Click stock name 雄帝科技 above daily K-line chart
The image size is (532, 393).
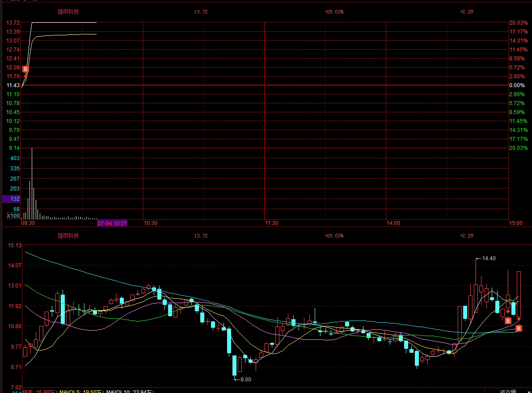coord(68,236)
